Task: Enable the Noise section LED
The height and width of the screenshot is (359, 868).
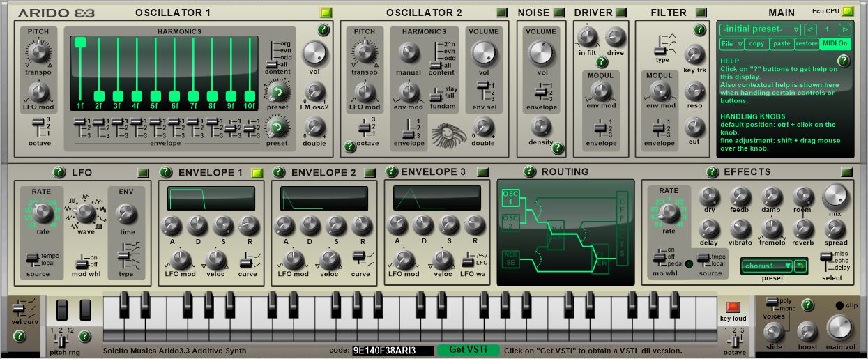Action: pos(558,13)
